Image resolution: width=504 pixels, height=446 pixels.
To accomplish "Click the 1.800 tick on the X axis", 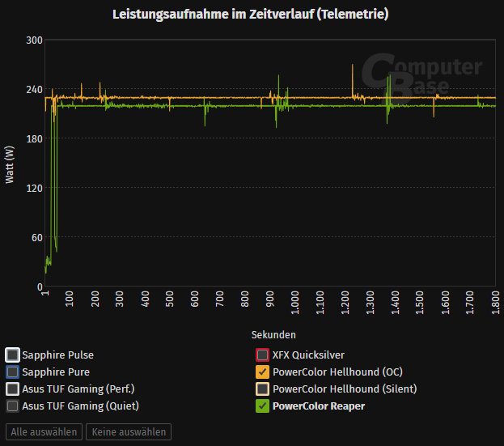I will point(495,303).
